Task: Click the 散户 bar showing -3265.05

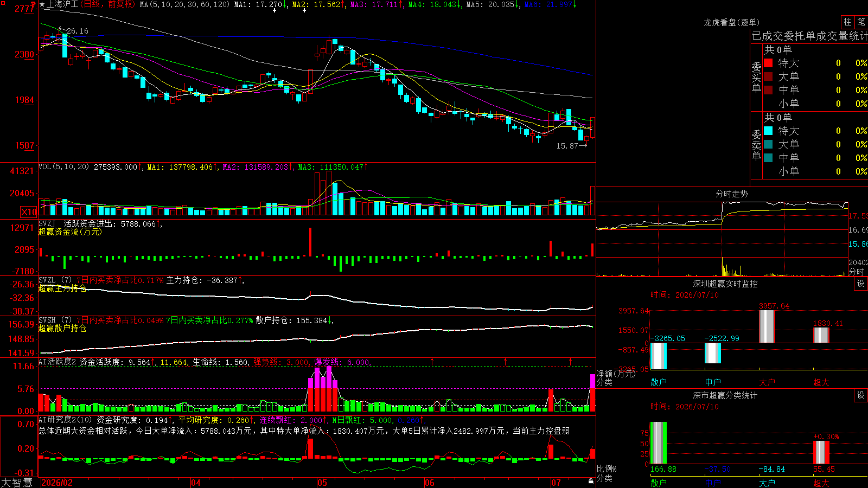Action: [659, 356]
